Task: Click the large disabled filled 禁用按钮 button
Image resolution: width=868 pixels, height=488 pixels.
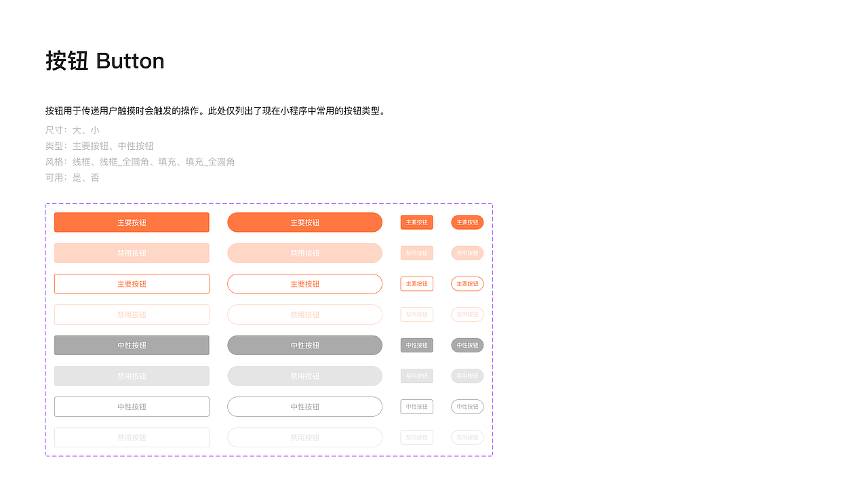Action: coord(132,253)
